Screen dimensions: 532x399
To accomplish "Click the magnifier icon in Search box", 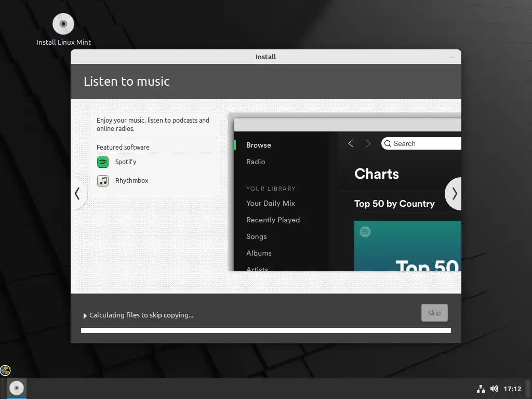I will [388, 143].
